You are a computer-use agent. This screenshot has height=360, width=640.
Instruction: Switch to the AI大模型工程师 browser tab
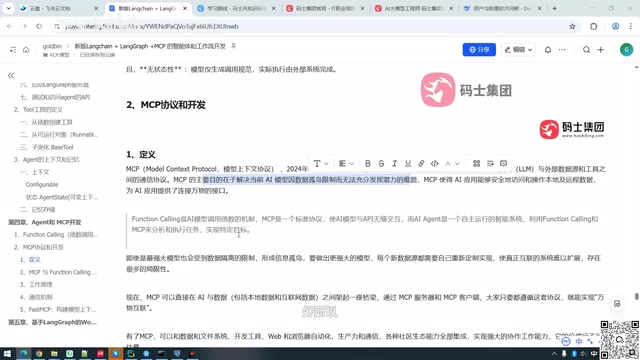(x=413, y=8)
